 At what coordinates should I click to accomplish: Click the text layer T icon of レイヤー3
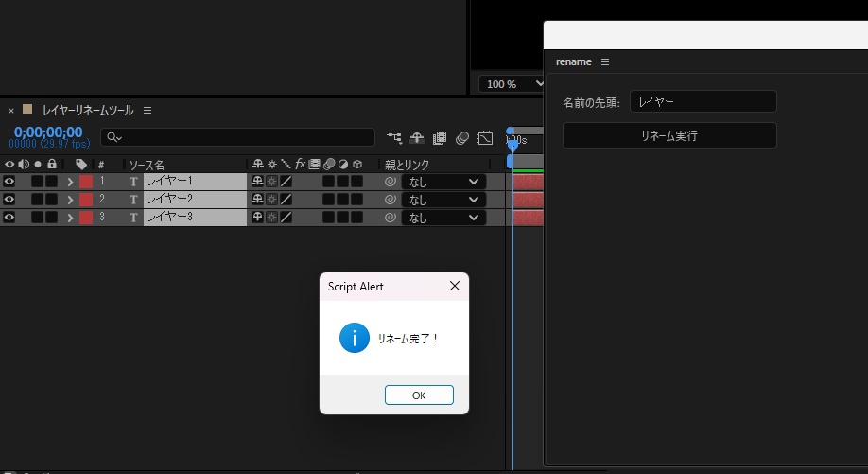[x=133, y=218]
